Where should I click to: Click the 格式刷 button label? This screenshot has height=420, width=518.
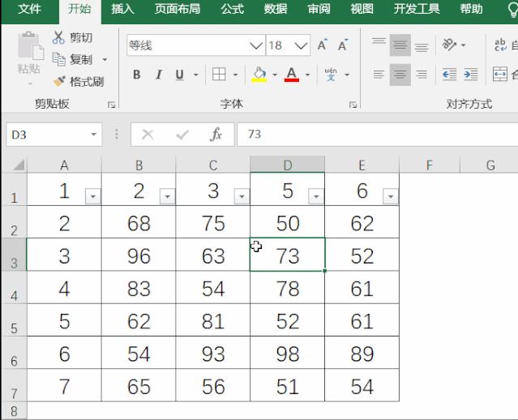tap(87, 82)
